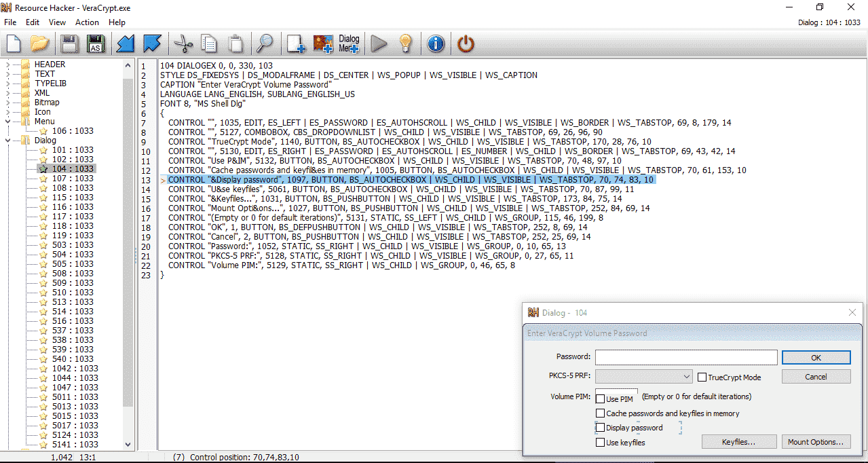Screen dimensions: 868x463
Task: Click the Exit power icon
Action: 466,44
